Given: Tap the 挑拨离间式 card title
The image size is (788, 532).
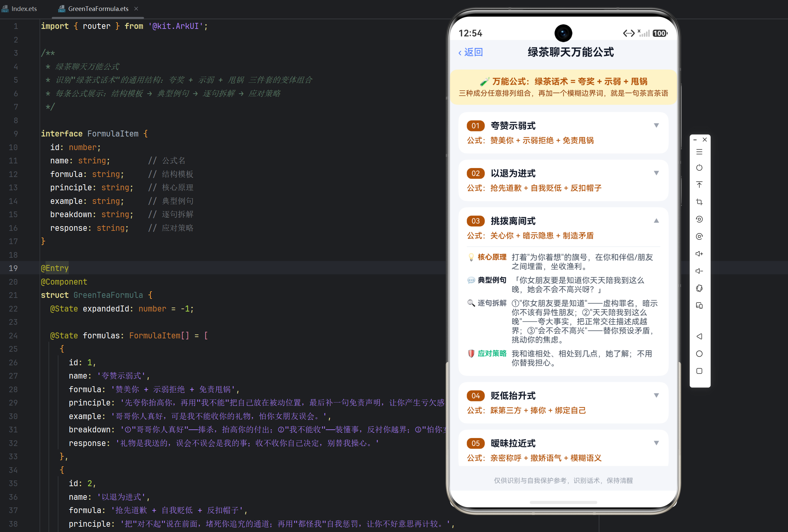Looking at the screenshot, I should pos(513,221).
